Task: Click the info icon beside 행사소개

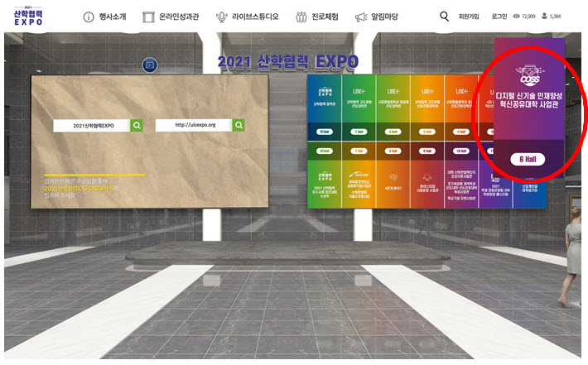Action: click(x=89, y=17)
